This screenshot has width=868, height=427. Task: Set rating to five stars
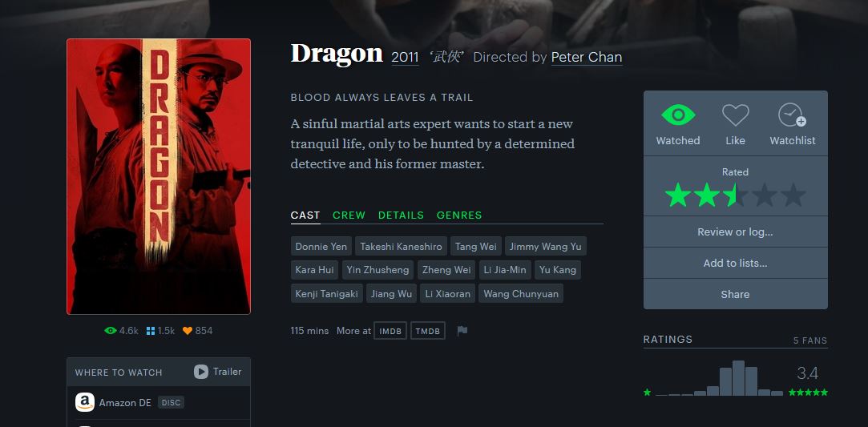[x=793, y=195]
